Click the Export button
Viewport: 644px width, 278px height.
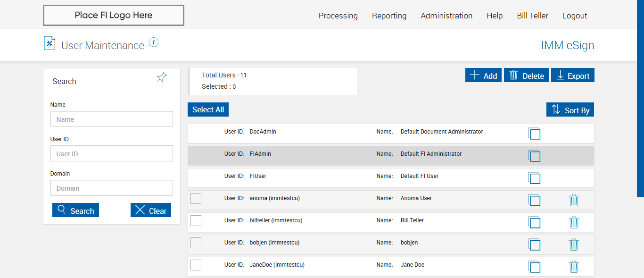pos(572,76)
